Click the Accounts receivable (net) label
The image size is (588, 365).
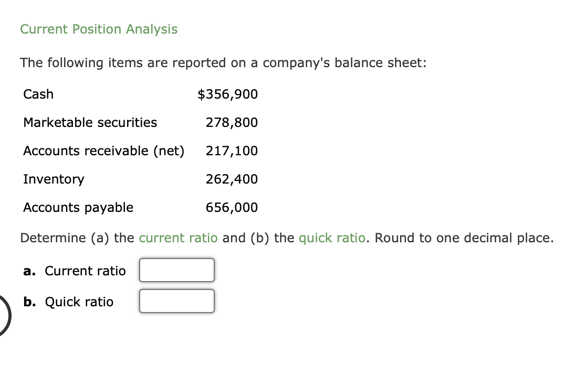(x=103, y=151)
